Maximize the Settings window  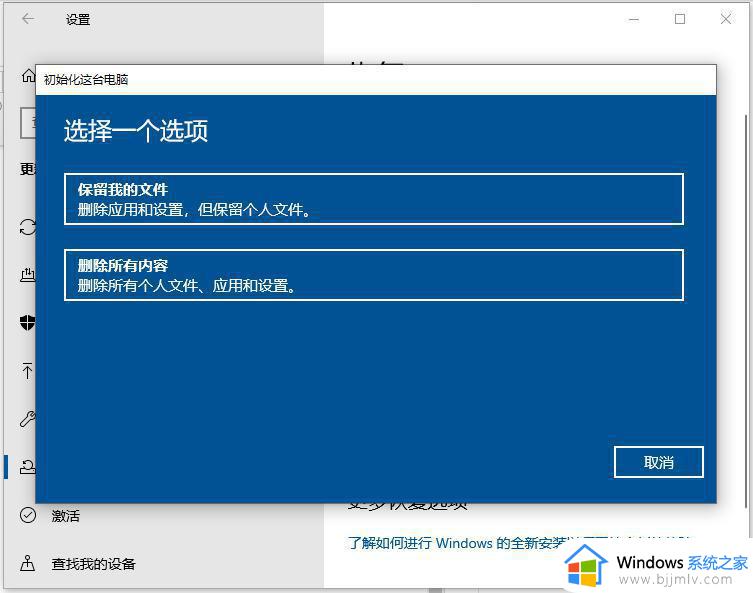point(680,19)
